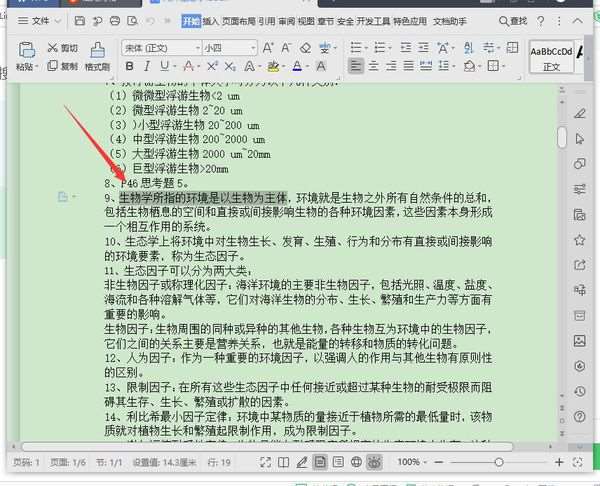The width and height of the screenshot is (600, 486).
Task: Click the paste clipboard icon (粘贴)
Action: pos(26,56)
